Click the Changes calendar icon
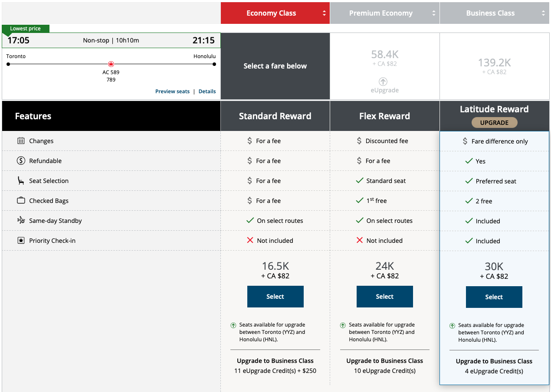Viewport: 551px width, 392px height. pyautogui.click(x=21, y=141)
